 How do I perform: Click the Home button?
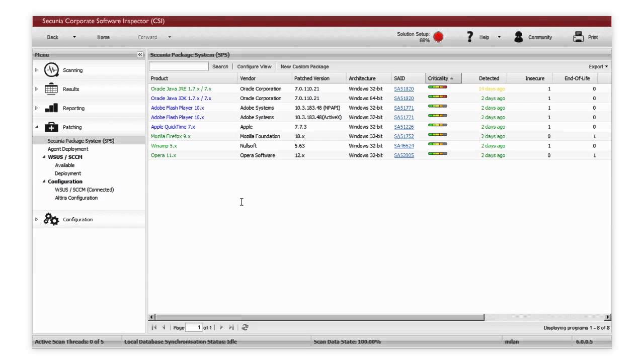104,37
